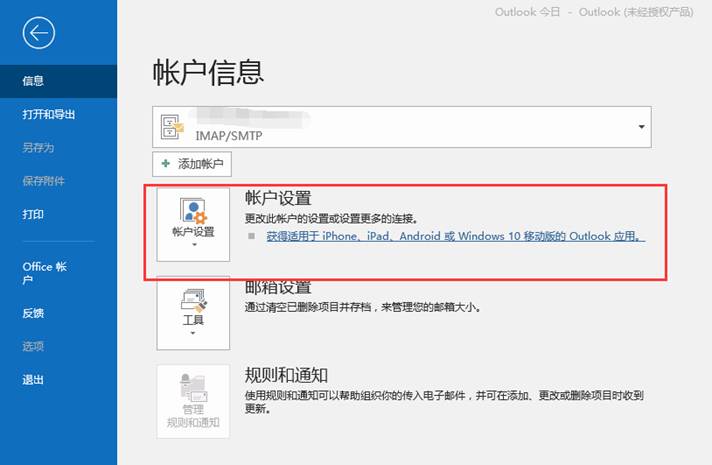Click 退出 to quit Outlook
Image resolution: width=712 pixels, height=465 pixels.
point(34,379)
